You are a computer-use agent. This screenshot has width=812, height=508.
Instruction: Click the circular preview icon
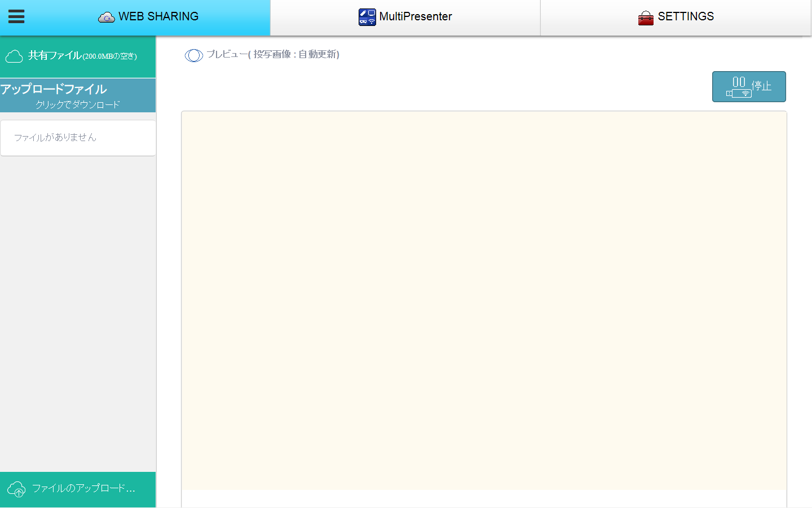click(x=193, y=55)
